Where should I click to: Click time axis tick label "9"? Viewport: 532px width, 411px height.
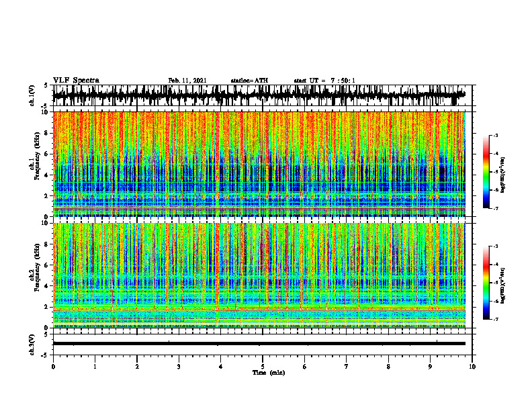coord(430,367)
